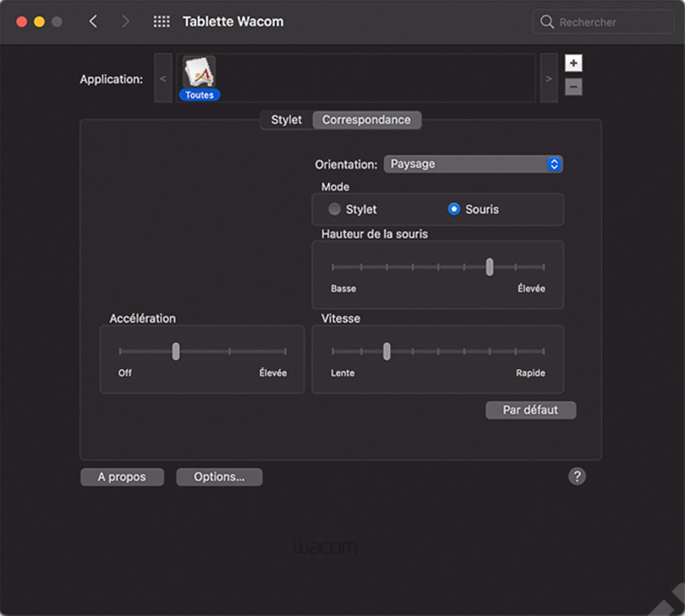The width and height of the screenshot is (685, 616).
Task: Select the Toutes application icon
Action: point(199,78)
